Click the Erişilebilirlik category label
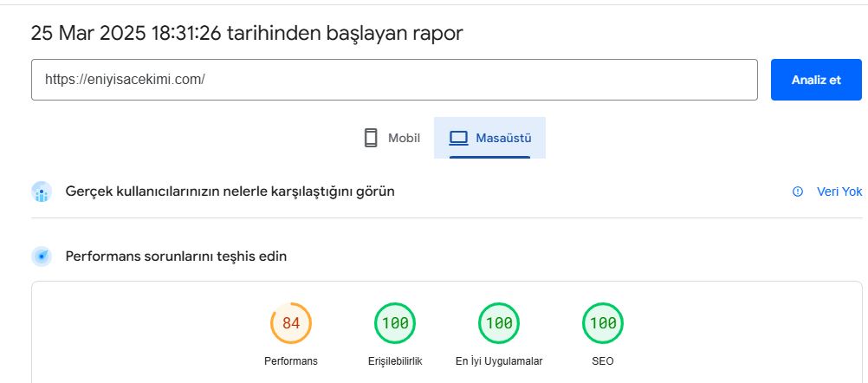The image size is (868, 383). pos(395,361)
